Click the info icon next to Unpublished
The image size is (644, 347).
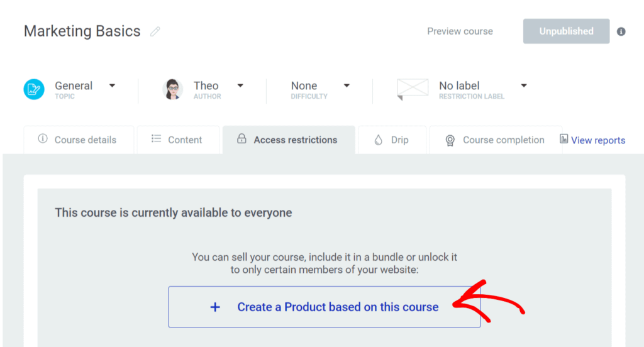tap(621, 31)
